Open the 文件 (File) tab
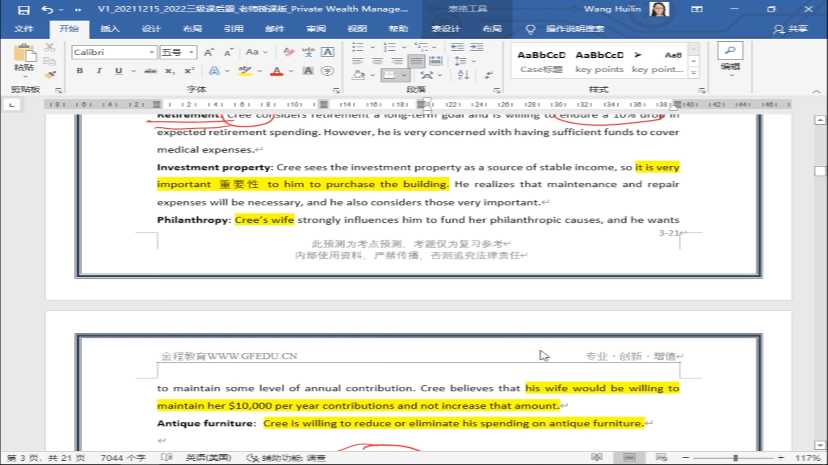The image size is (828, 465). (24, 29)
